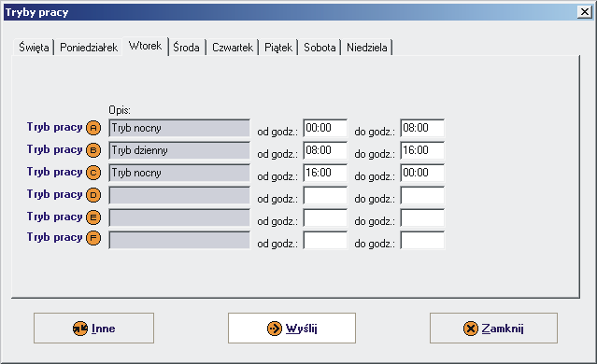Click the orange C icon for Tryb pracy
Viewport: 597px width, 364px height.
pos(93,173)
